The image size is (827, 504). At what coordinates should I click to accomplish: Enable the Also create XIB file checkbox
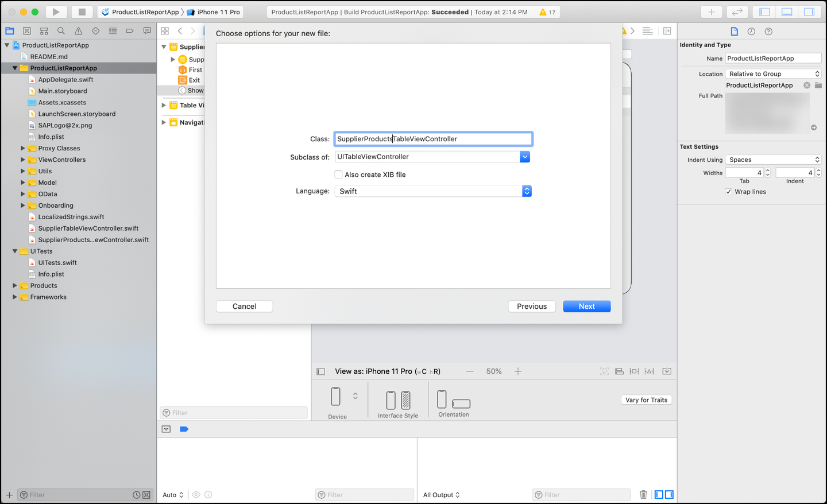coord(339,175)
